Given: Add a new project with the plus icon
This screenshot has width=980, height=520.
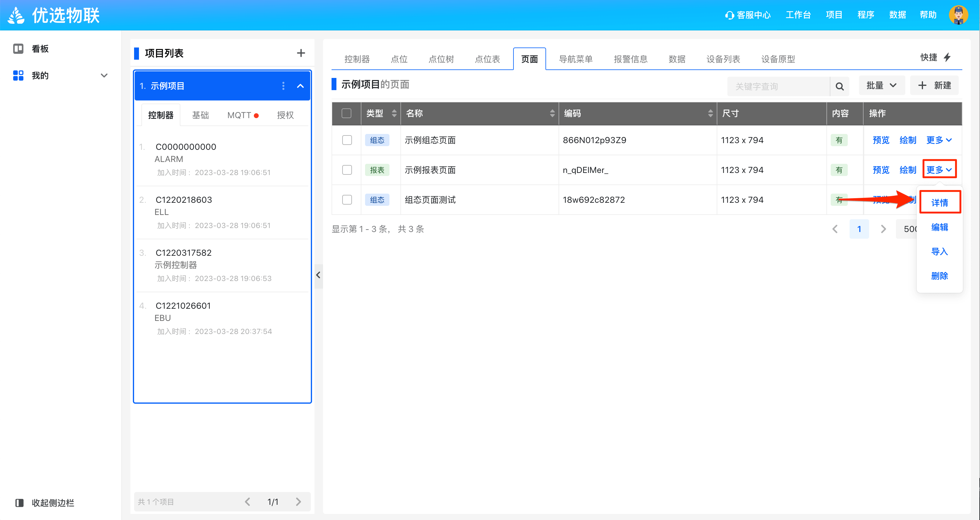Looking at the screenshot, I should coord(301,53).
